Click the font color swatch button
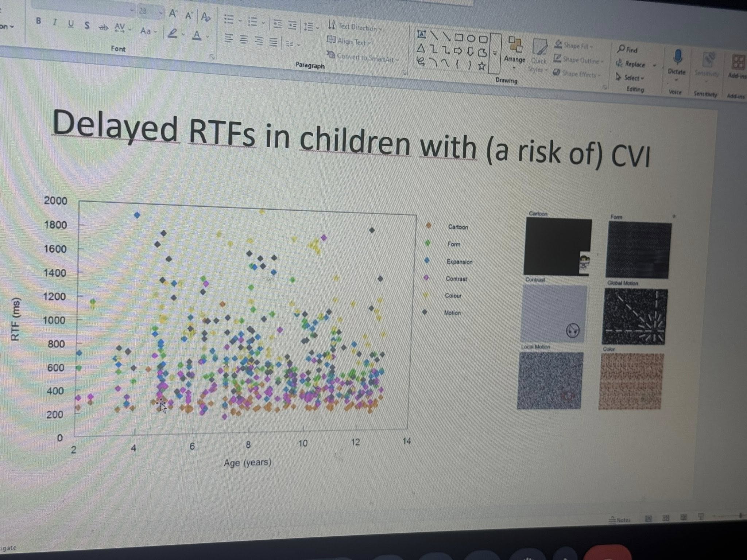The height and width of the screenshot is (560, 747). (197, 35)
